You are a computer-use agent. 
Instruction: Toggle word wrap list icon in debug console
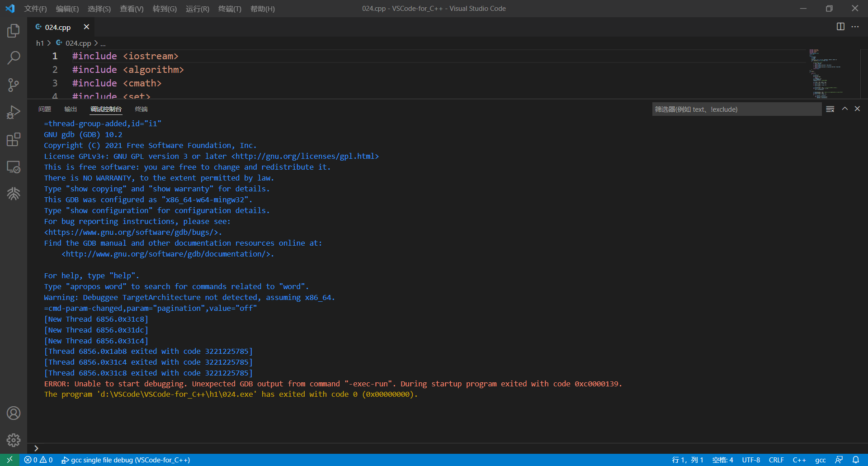click(x=830, y=109)
